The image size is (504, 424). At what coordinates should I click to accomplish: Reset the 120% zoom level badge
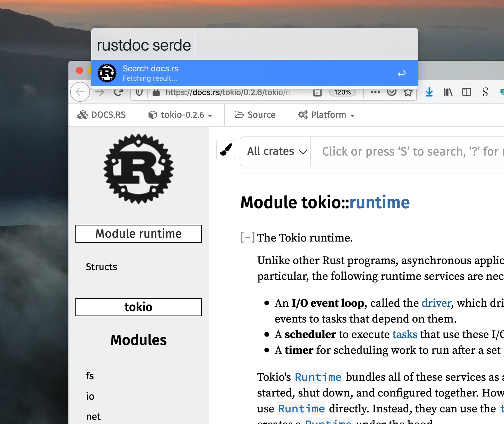(343, 92)
